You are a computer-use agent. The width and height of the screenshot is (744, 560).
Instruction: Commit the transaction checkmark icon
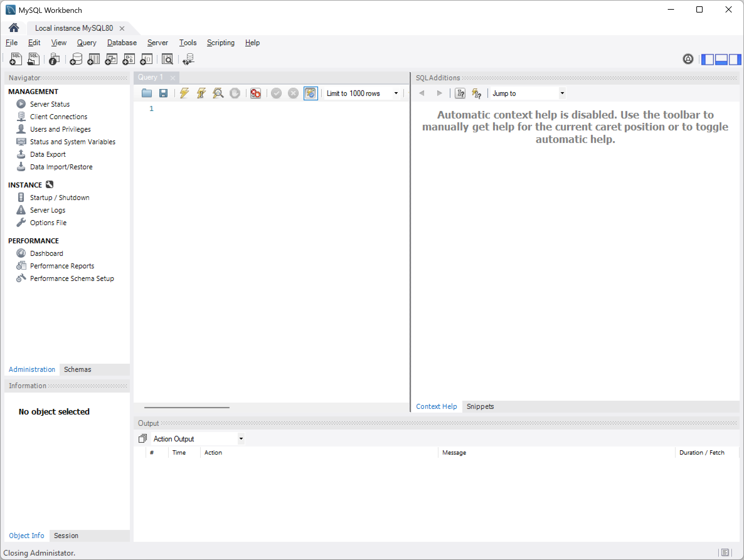click(276, 93)
